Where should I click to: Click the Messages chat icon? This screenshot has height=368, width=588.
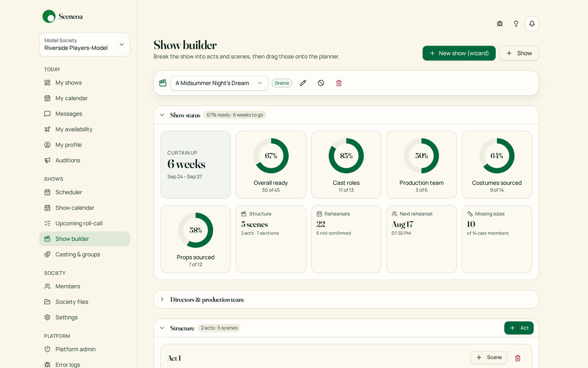[47, 114]
